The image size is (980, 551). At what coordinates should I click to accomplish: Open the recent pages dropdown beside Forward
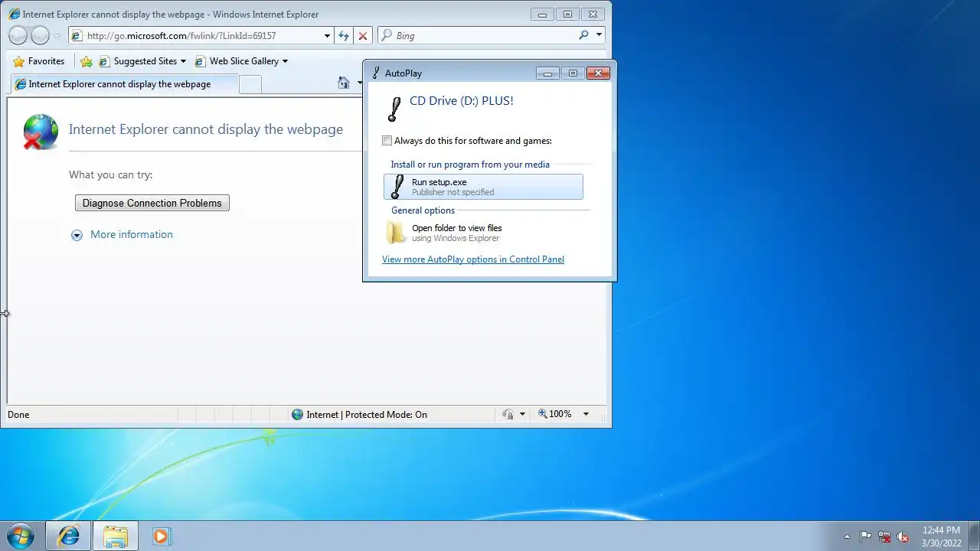coord(57,36)
